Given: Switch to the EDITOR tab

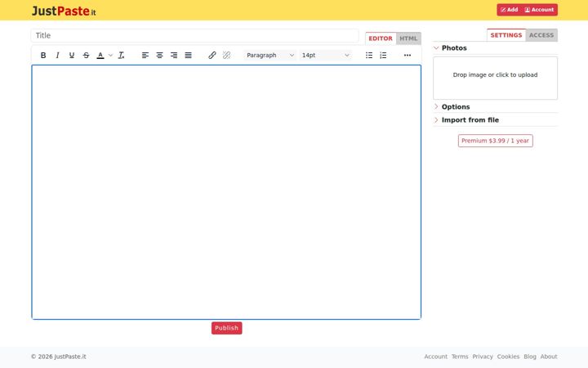Looking at the screenshot, I should [x=381, y=38].
